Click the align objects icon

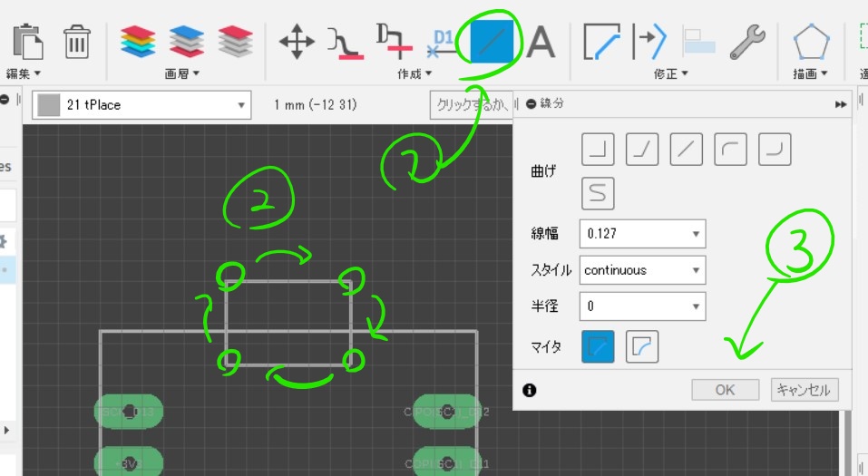(698, 42)
